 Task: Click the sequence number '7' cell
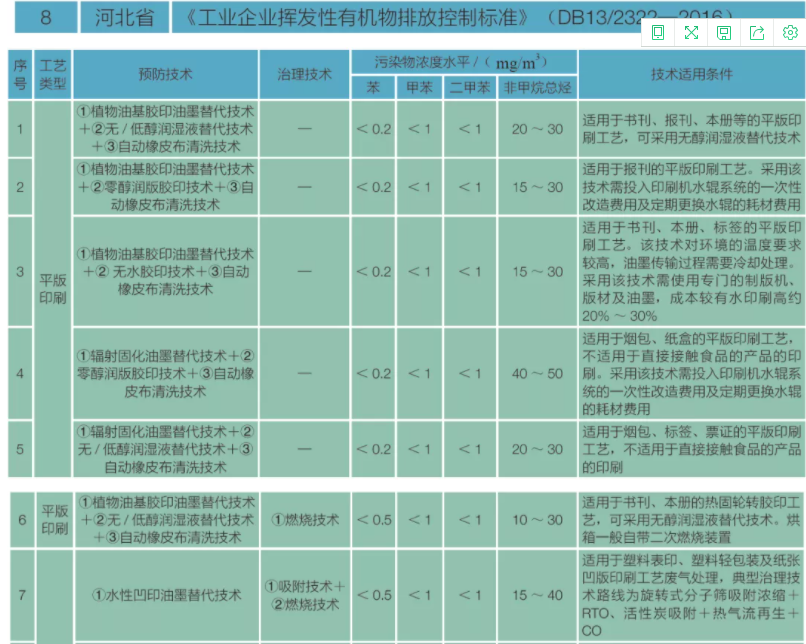(22, 595)
